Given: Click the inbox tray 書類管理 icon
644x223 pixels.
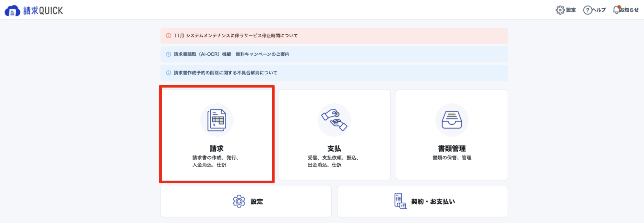Looking at the screenshot, I should click(x=452, y=120).
